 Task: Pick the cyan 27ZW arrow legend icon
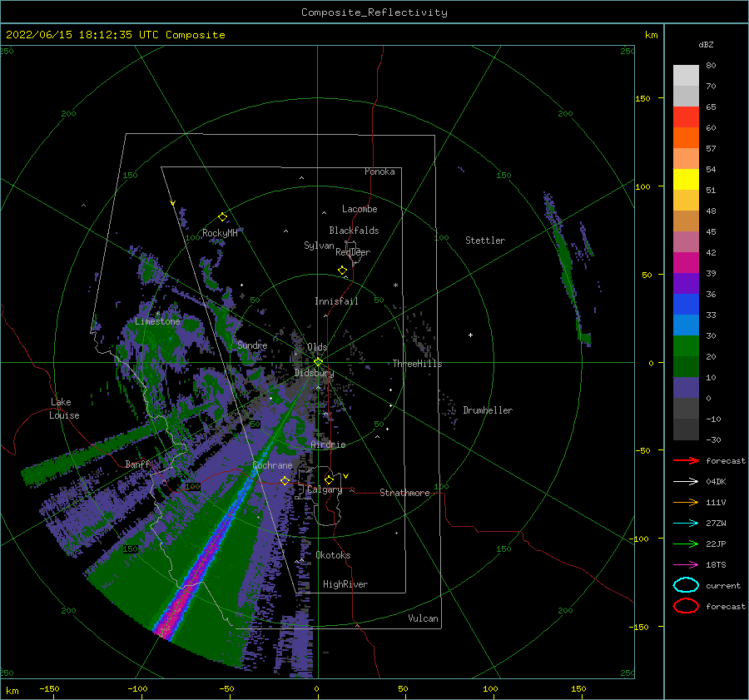click(686, 524)
